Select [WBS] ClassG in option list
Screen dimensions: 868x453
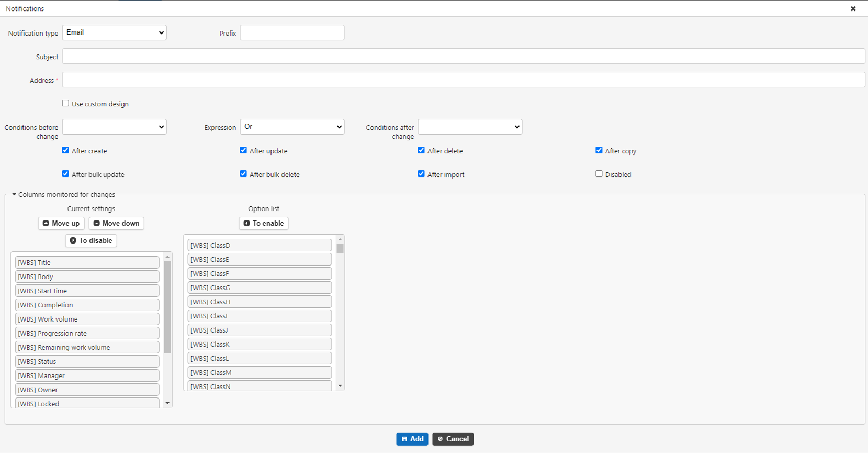pos(260,288)
